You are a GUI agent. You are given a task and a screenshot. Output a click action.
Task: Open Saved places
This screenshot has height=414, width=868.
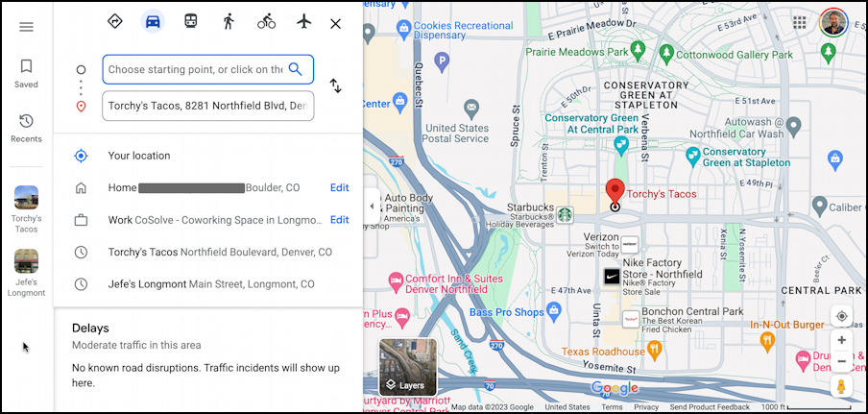[x=26, y=74]
